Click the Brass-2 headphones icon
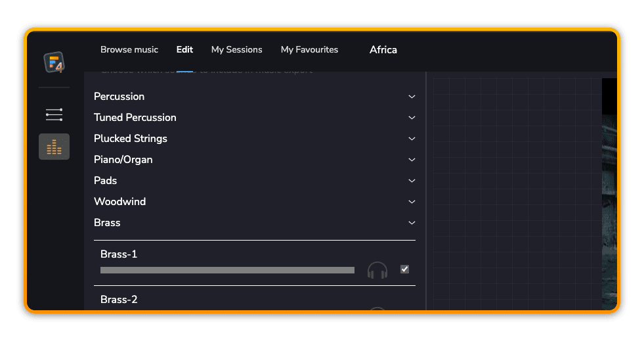This screenshot has width=644, height=351. click(377, 308)
